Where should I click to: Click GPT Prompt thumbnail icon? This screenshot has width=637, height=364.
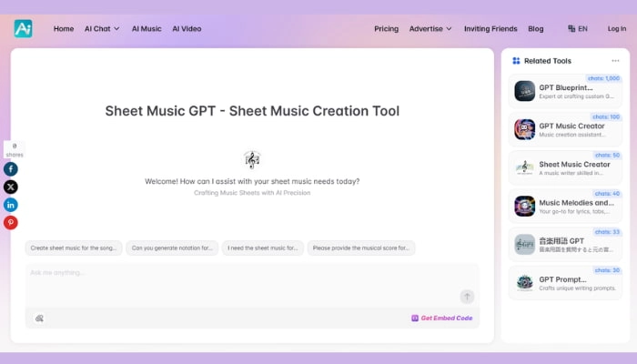coord(524,283)
